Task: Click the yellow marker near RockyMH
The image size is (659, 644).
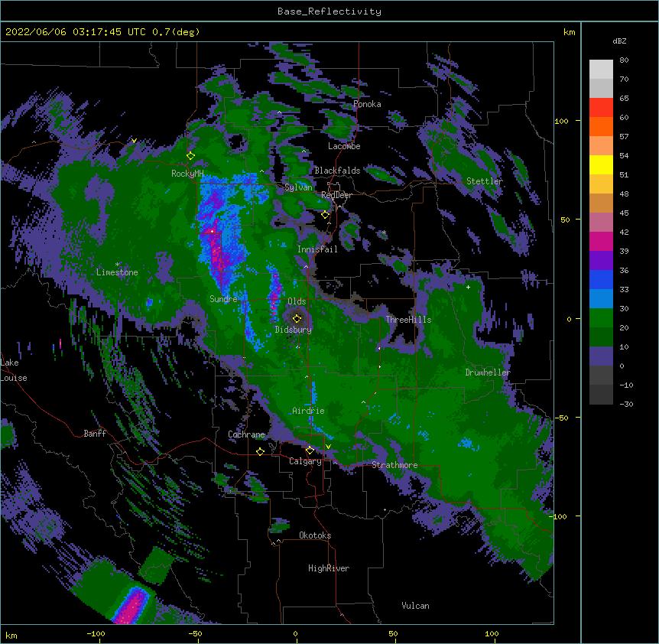Action: [190, 155]
